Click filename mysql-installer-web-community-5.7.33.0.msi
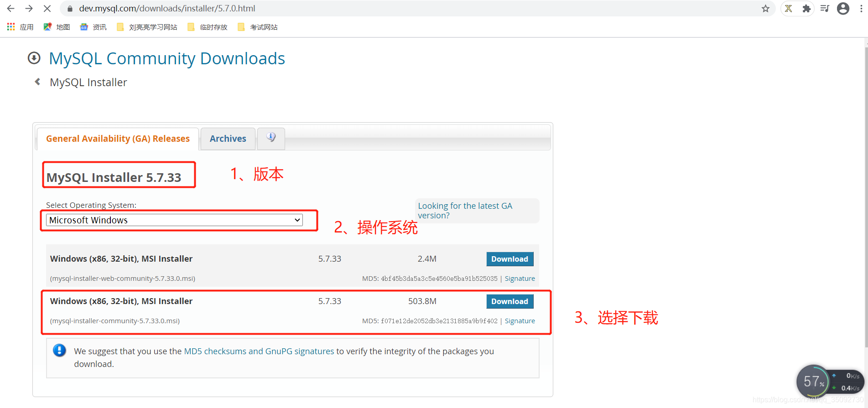 (x=123, y=279)
